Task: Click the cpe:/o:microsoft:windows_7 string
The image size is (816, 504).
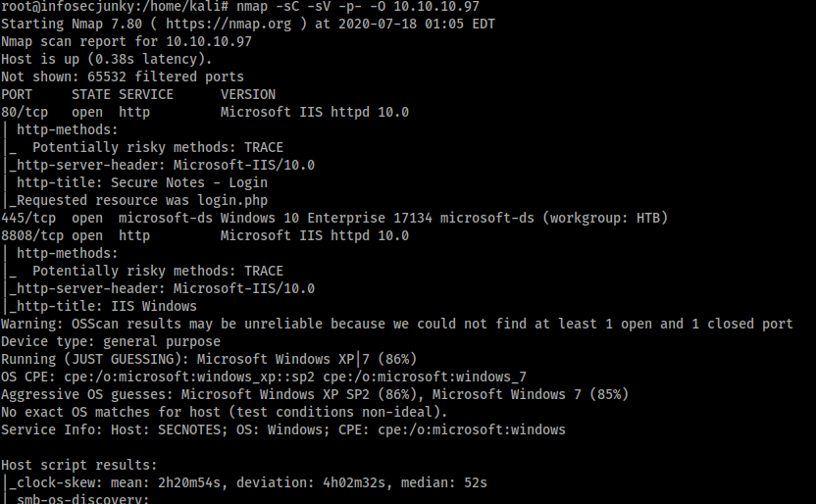Action: (425, 378)
